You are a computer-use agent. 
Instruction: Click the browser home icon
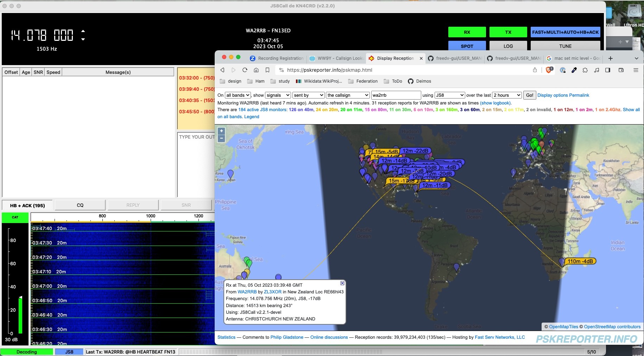[256, 70]
